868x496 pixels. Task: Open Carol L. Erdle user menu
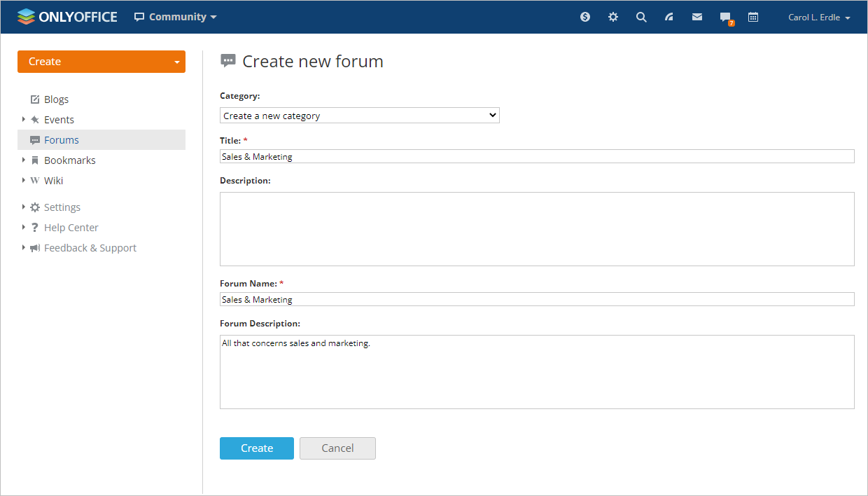click(819, 18)
